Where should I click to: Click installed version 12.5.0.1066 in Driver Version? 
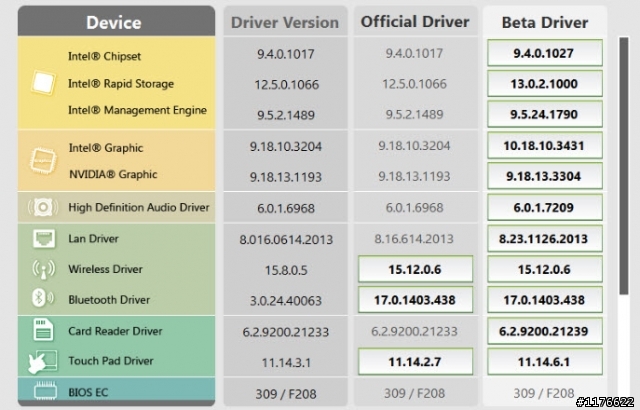287,85
